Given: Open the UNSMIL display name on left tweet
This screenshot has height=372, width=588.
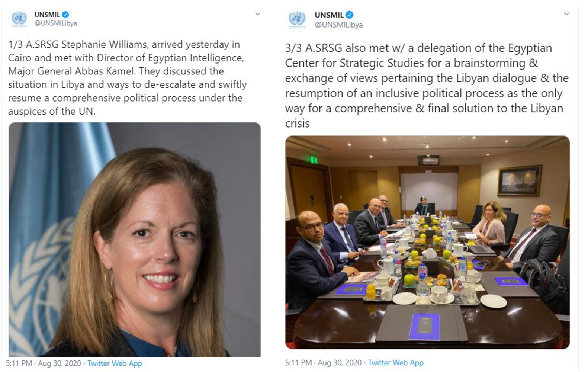Looking at the screenshot, I should click(47, 15).
